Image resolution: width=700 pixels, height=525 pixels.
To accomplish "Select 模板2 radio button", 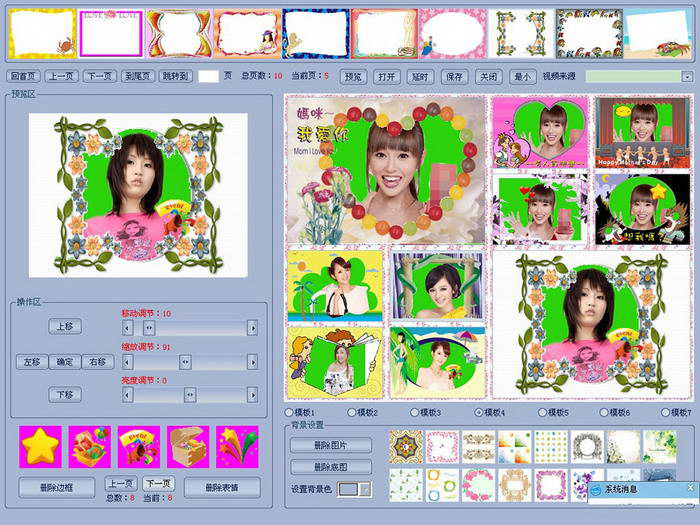I will [x=352, y=412].
